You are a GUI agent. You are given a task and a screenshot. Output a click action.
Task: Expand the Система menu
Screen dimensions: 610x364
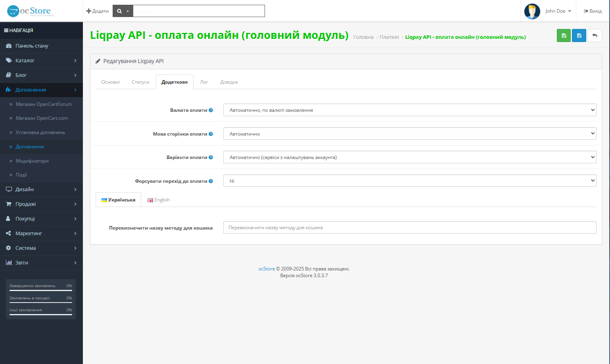pos(41,248)
